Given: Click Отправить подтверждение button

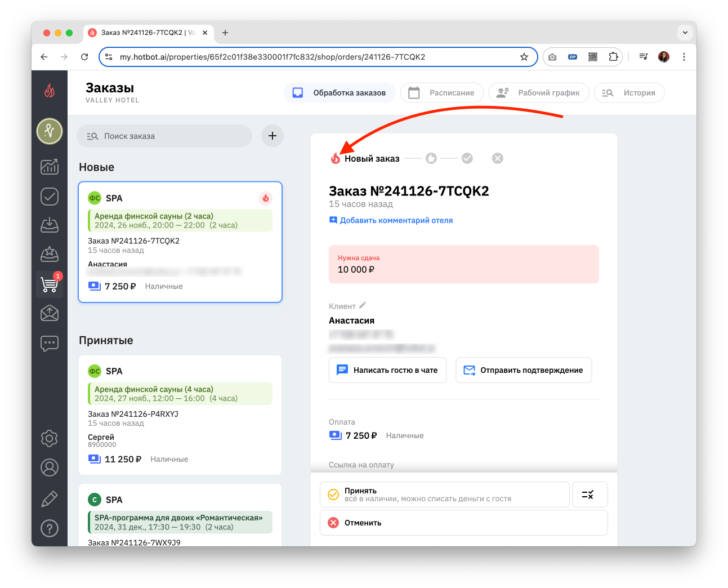Looking at the screenshot, I should point(524,370).
